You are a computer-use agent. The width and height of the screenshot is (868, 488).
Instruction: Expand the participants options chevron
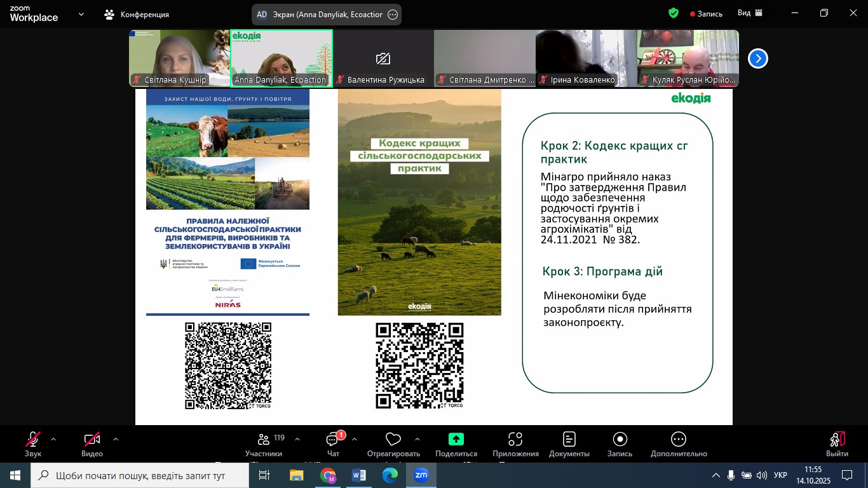coord(297,439)
